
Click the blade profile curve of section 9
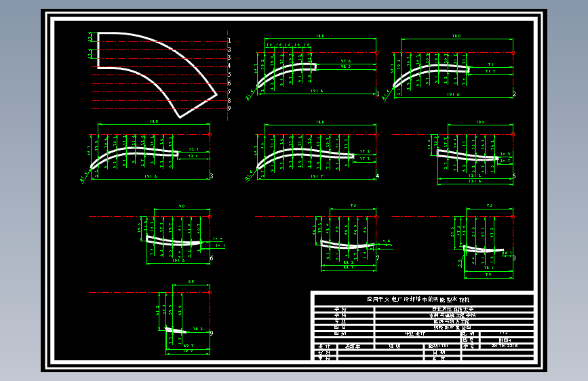[176, 330]
